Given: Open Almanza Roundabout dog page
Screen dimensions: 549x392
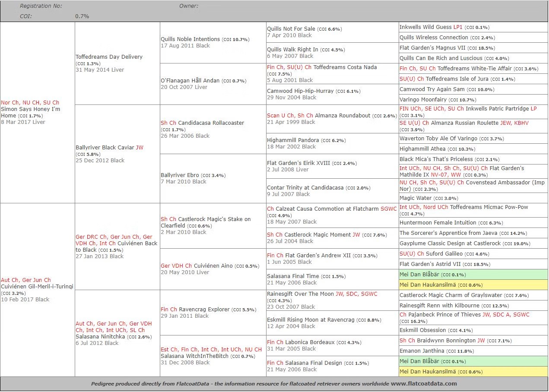Looking at the screenshot, I should pyautogui.click(x=343, y=115).
